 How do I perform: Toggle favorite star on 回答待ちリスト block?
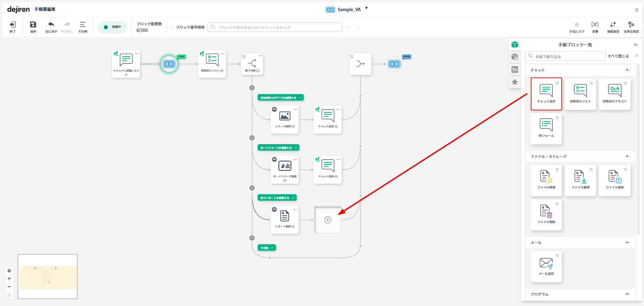click(x=591, y=83)
